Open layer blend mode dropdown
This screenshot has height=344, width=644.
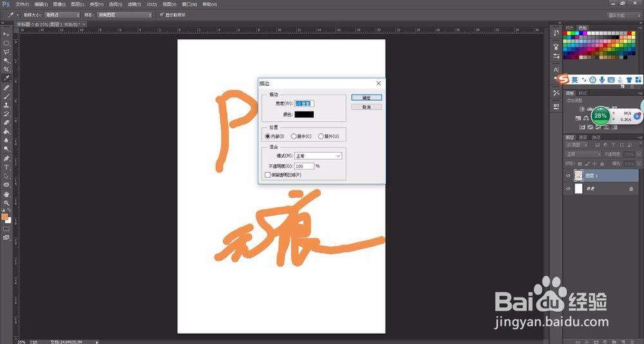(x=583, y=154)
